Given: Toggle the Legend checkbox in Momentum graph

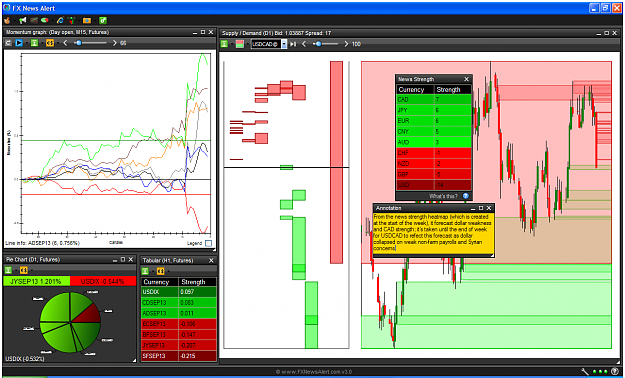Looking at the screenshot, I should tap(208, 243).
